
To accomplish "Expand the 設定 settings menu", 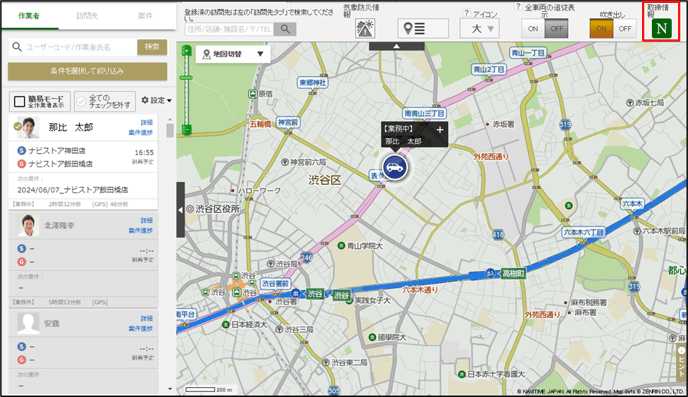I will pyautogui.click(x=156, y=100).
